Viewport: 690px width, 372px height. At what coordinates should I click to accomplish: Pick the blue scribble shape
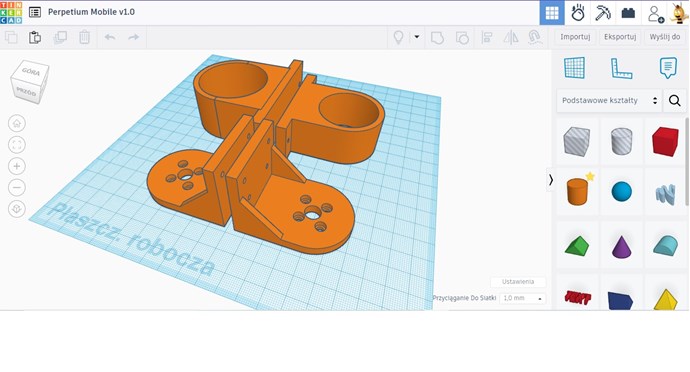[x=665, y=195]
